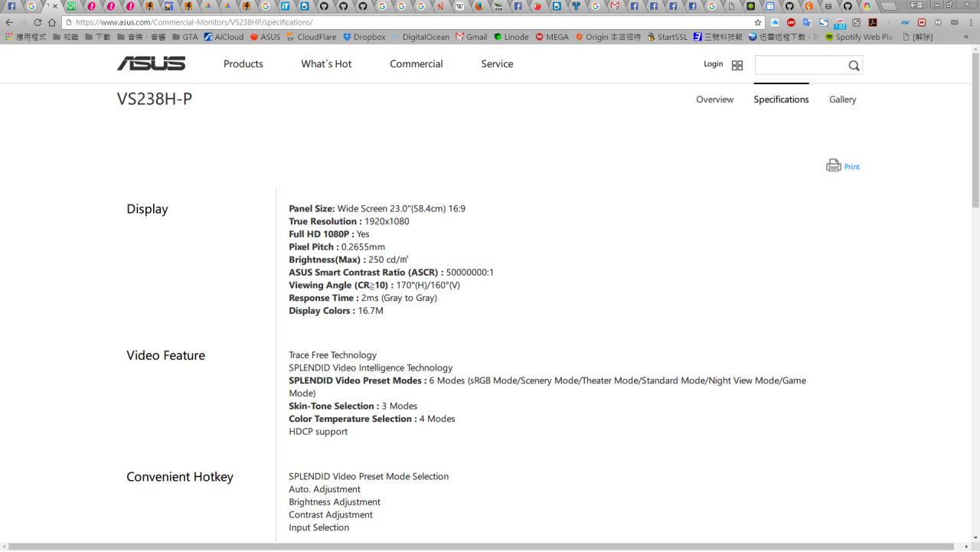This screenshot has width=980, height=552.
Task: Click the VS238H-P product title
Action: pyautogui.click(x=155, y=99)
